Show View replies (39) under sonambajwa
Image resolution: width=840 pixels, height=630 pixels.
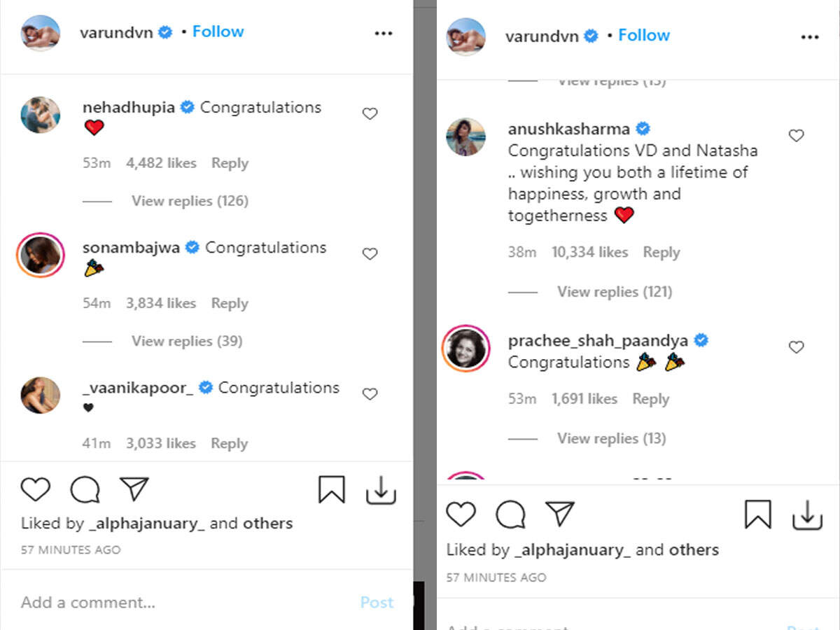point(187,341)
